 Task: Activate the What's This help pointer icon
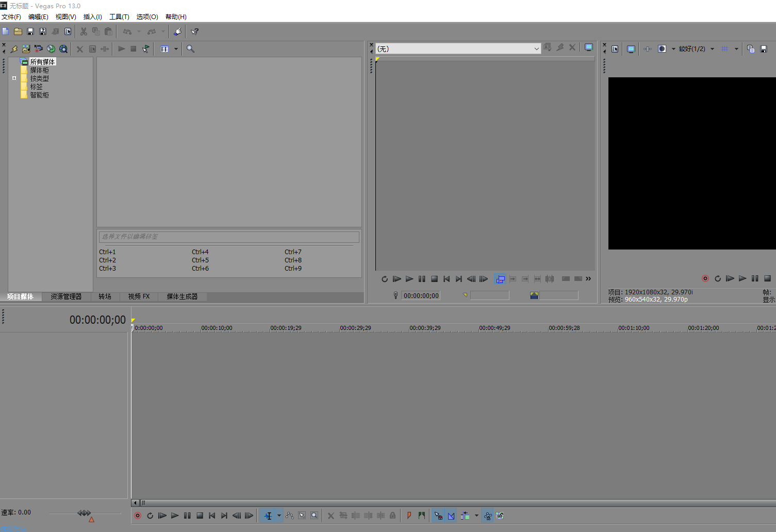(x=195, y=31)
